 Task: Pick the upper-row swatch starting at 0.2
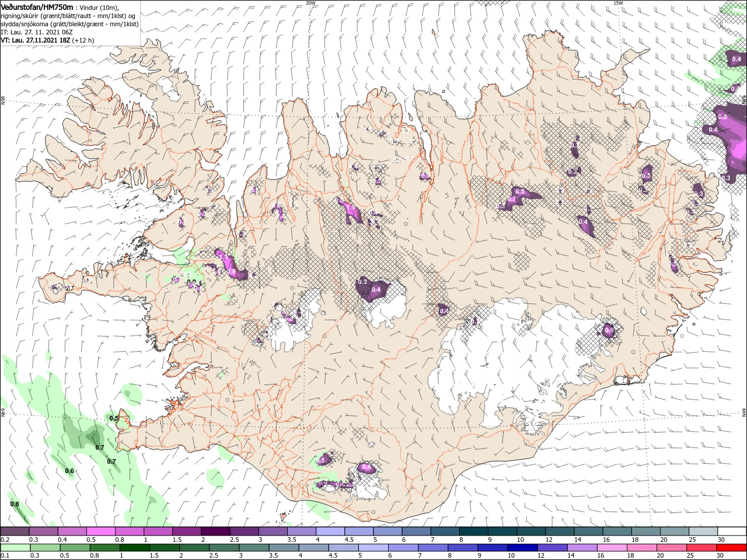tap(15, 531)
